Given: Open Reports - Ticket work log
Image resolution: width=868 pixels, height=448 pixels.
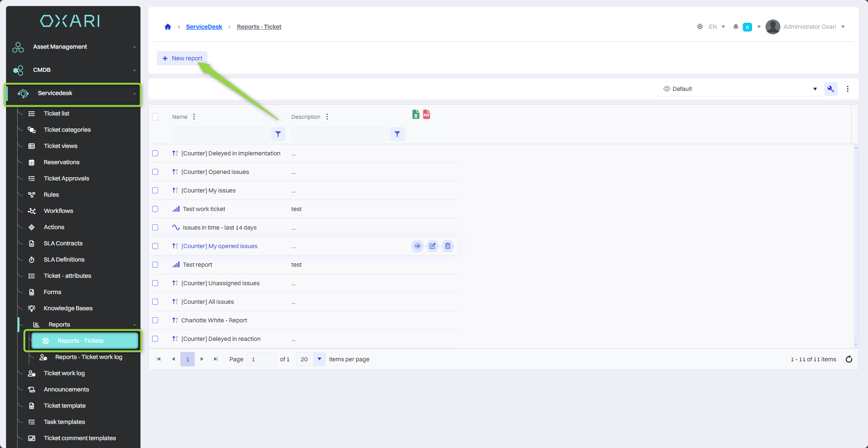Looking at the screenshot, I should click(89, 357).
